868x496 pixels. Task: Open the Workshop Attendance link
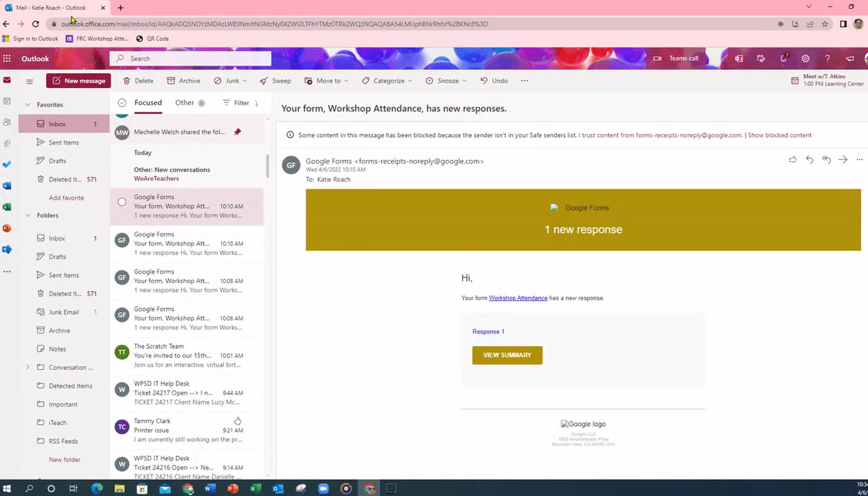[517, 298]
